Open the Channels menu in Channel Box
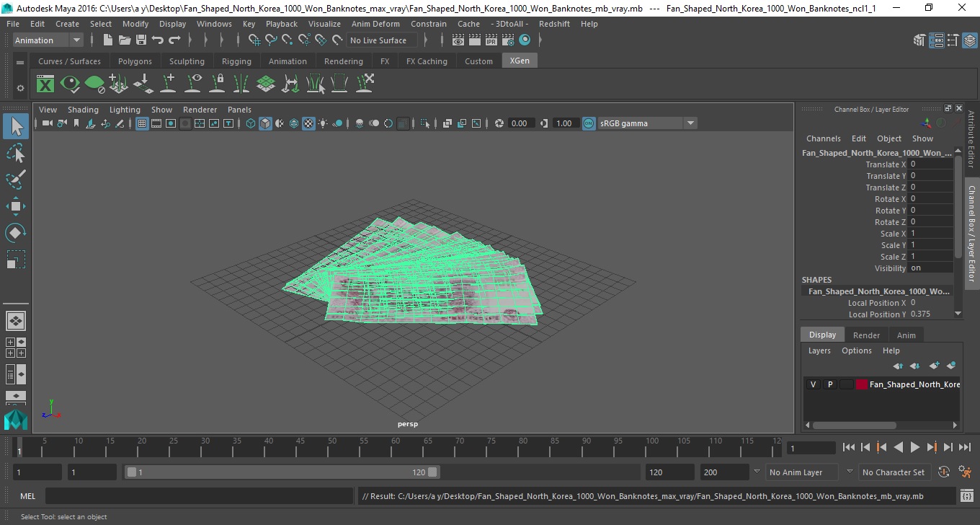 coord(823,138)
